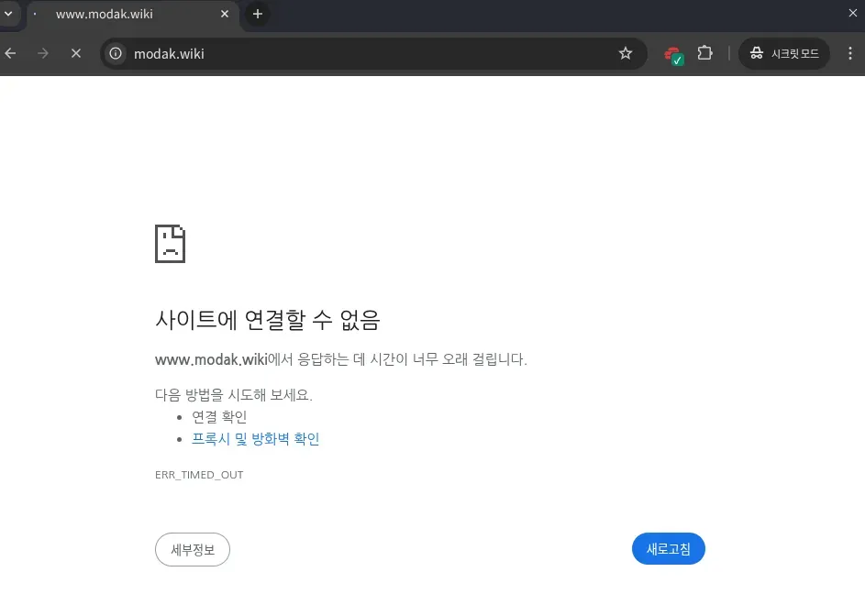Open Chrome's three-dot menu
865x616 pixels.
[849, 53]
